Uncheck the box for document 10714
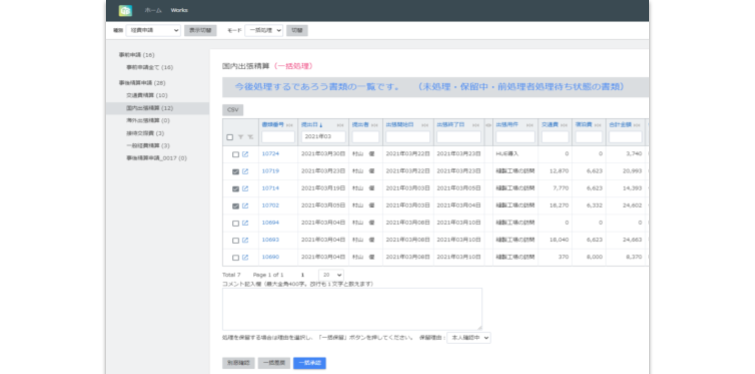Screen dimensions: 755x374 click(x=235, y=189)
